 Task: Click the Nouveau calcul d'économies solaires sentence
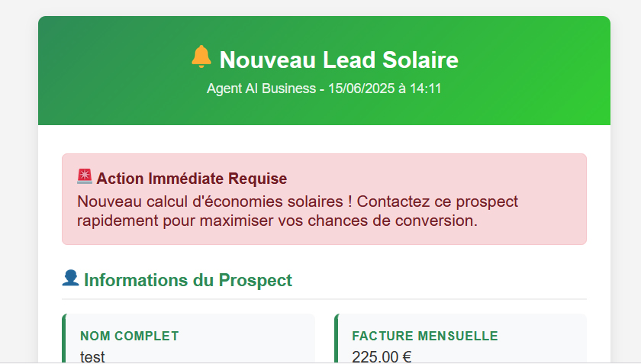214,201
